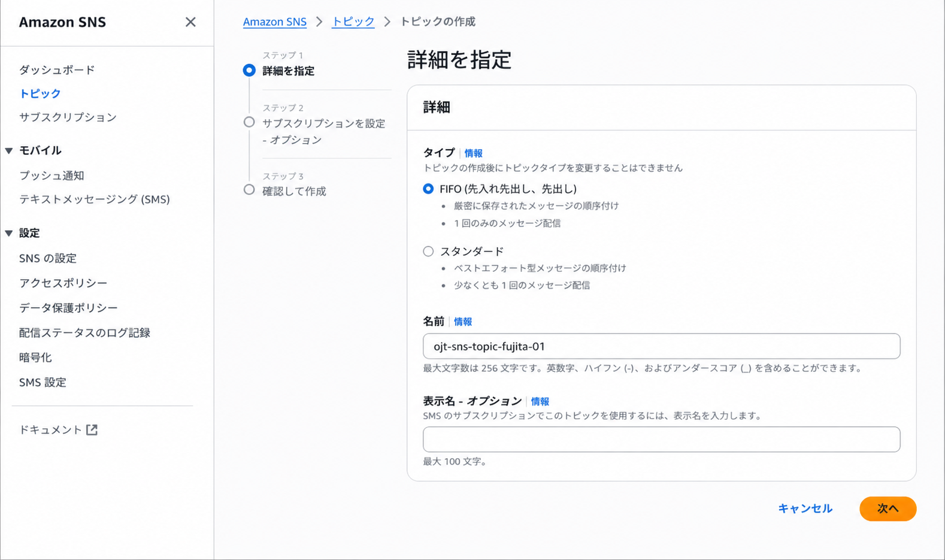
Task: Open 暗号化 in the sidebar
Action: [35, 358]
